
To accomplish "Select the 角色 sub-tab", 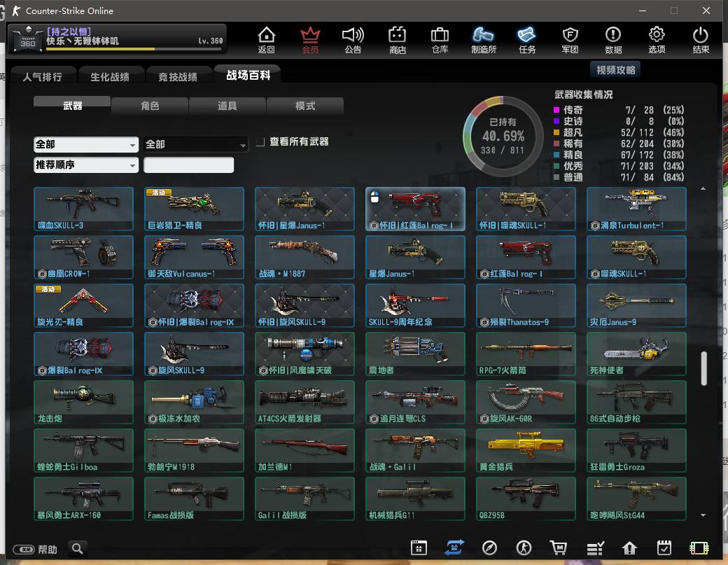I will [x=150, y=106].
